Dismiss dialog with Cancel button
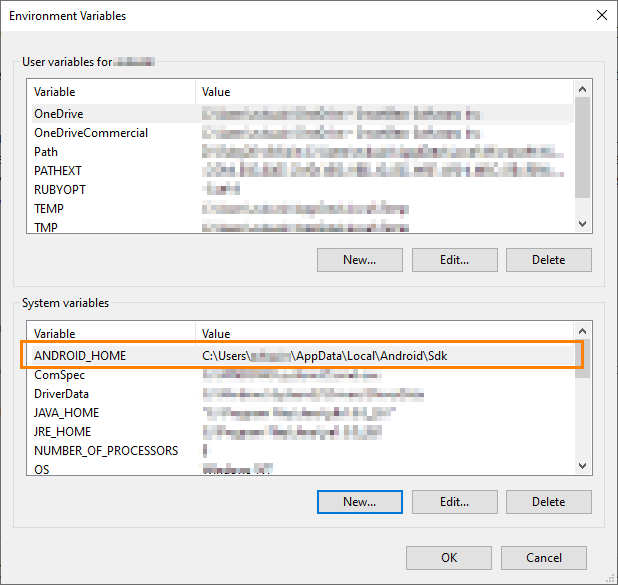Image resolution: width=618 pixels, height=585 pixels. click(544, 558)
